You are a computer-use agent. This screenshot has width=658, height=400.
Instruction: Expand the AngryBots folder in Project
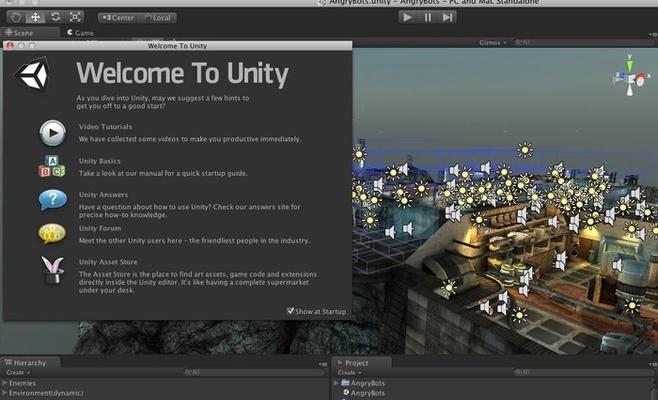336,383
